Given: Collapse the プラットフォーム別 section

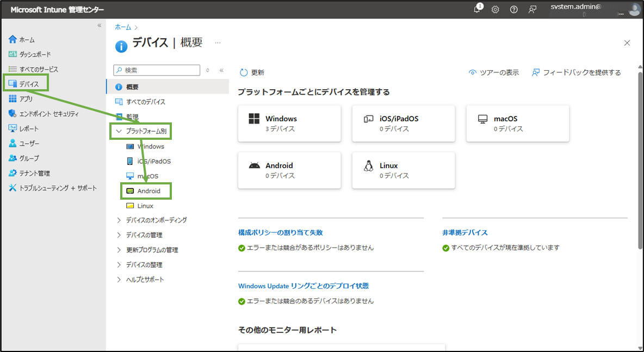Looking at the screenshot, I should click(x=119, y=132).
